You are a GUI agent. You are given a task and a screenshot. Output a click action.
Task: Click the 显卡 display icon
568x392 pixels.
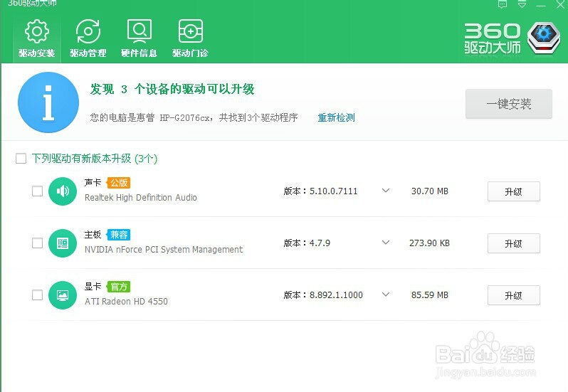point(63,295)
